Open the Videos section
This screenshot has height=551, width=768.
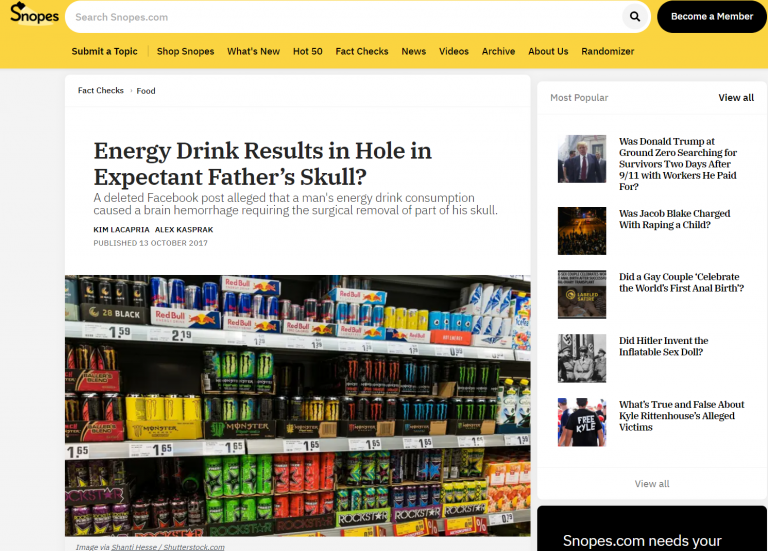(454, 51)
